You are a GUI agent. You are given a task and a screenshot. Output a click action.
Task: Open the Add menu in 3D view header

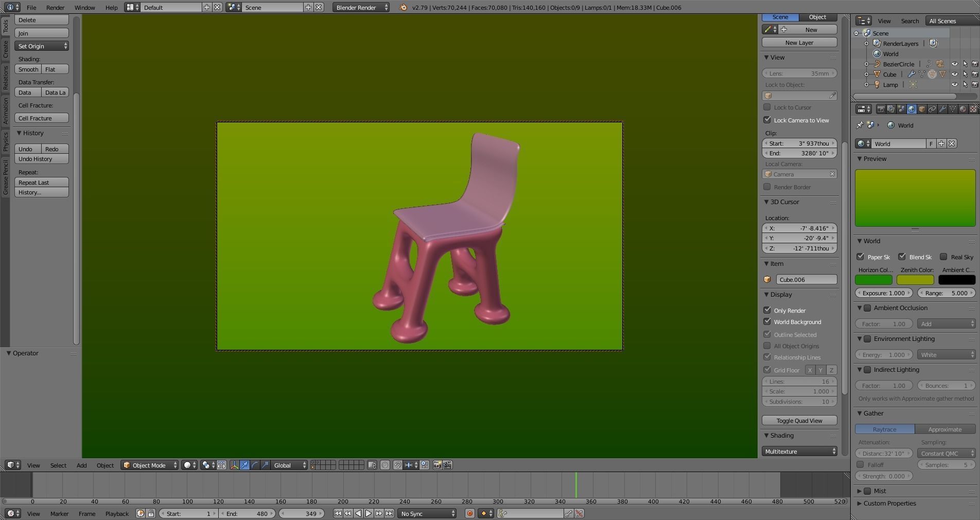point(81,465)
